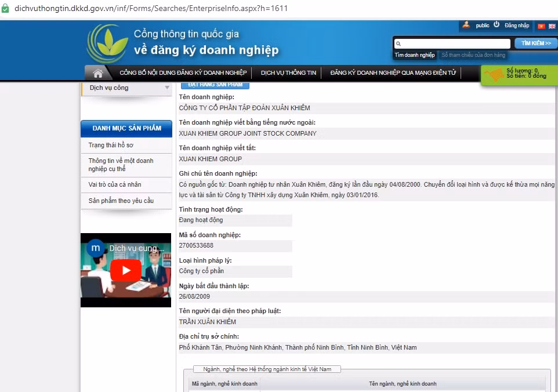Expand the Dịch vụ công dropdown arrow
The width and height of the screenshot is (558, 392).
(167, 88)
